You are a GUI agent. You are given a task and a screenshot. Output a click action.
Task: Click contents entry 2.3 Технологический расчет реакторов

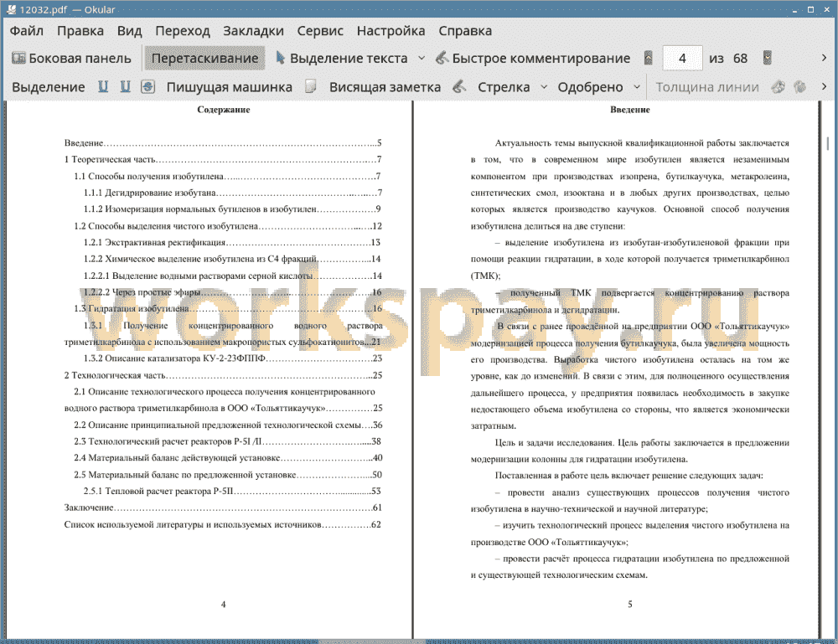tap(228, 441)
